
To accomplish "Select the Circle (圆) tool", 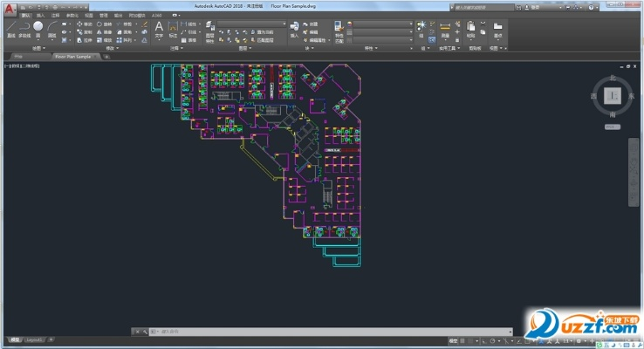I will pos(38,28).
